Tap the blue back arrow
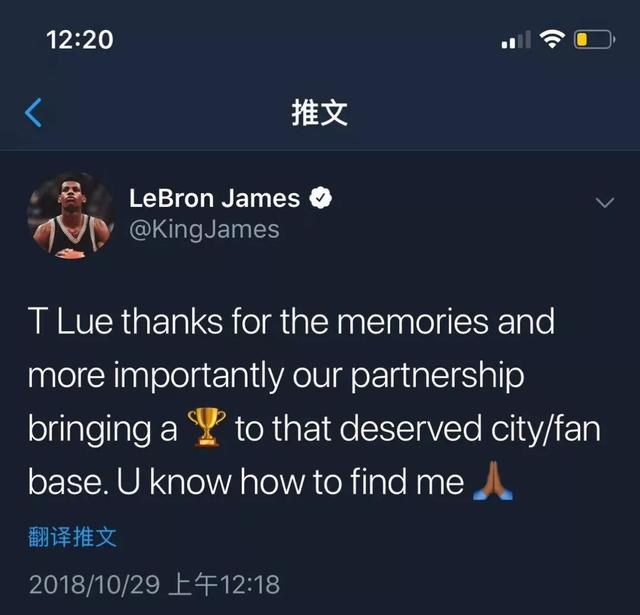This screenshot has width=640, height=615. 33,113
